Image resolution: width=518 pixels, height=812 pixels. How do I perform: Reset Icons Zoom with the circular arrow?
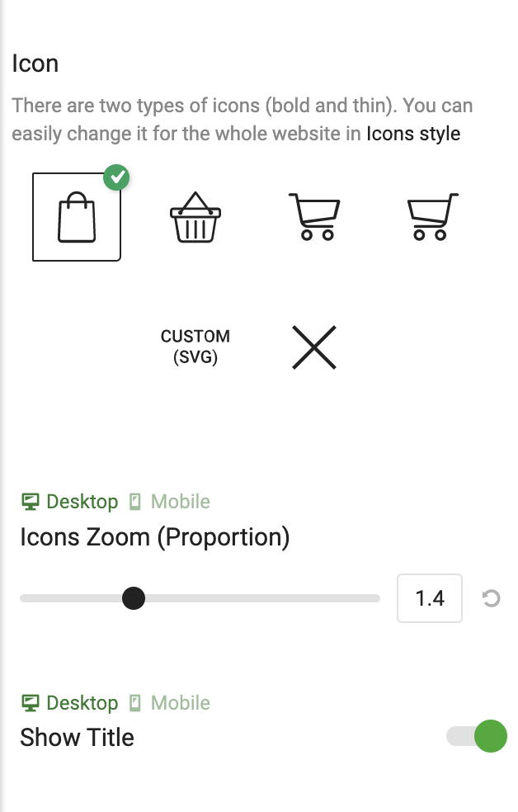point(491,598)
